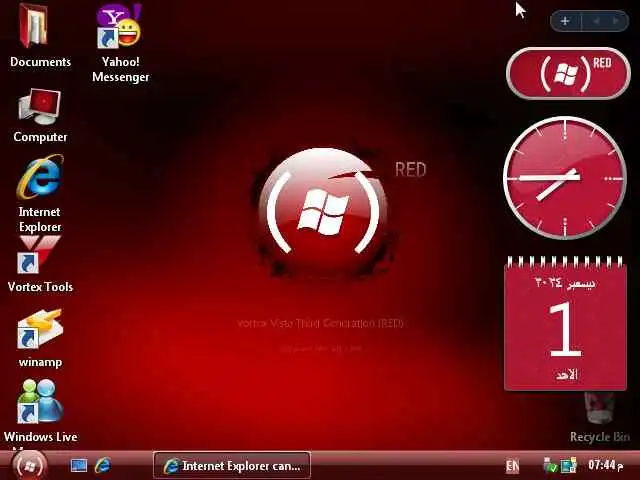
Task: Go to next sidebar gadgets page
Action: point(616,21)
